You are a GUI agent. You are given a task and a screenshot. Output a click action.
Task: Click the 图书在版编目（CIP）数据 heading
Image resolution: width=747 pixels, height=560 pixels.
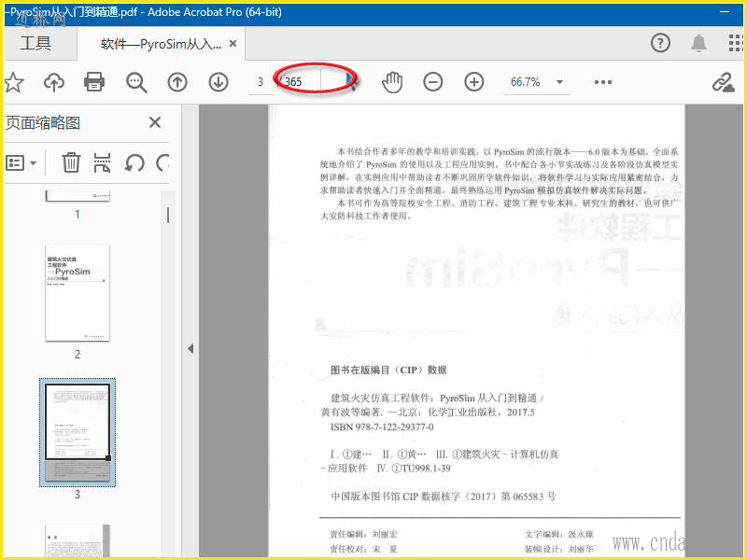(x=388, y=370)
